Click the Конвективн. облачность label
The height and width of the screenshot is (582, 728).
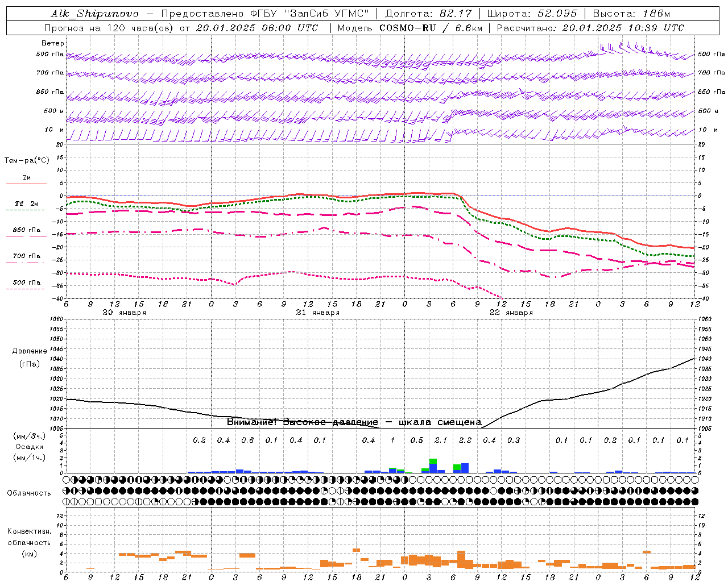point(29,537)
